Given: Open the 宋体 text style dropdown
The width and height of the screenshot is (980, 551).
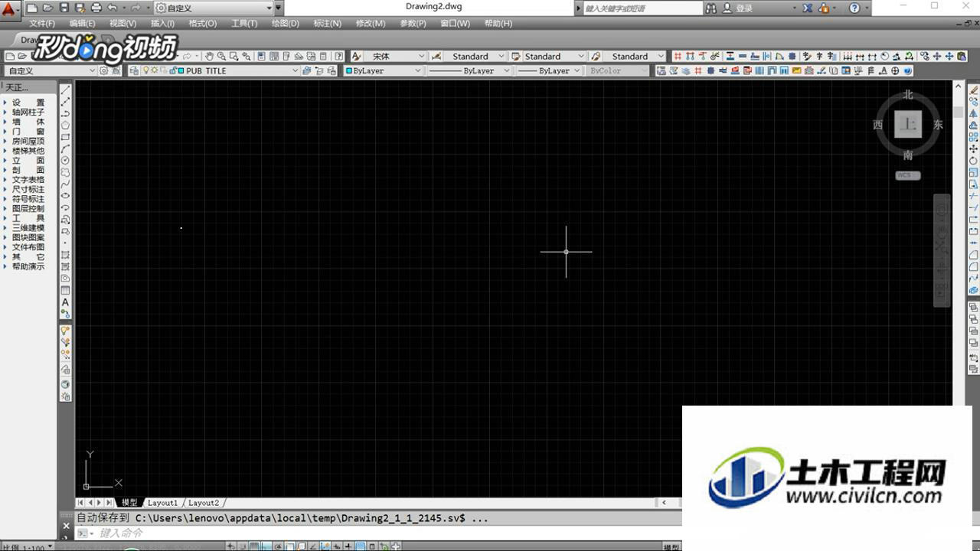Looking at the screenshot, I should click(x=395, y=56).
